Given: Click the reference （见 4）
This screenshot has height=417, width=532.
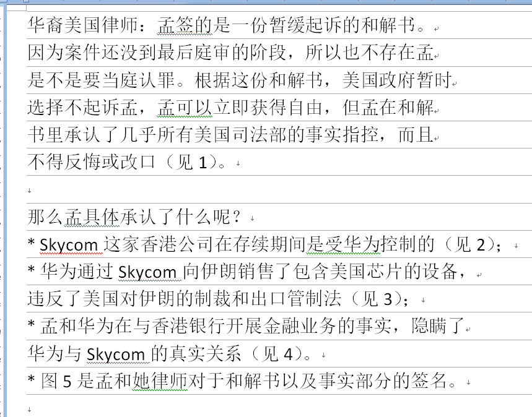Looking at the screenshot, I should (x=277, y=354).
